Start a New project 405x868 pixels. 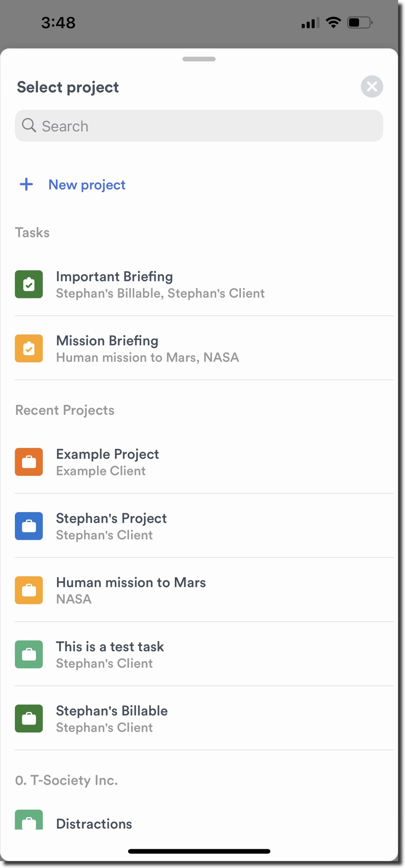pyautogui.click(x=87, y=185)
